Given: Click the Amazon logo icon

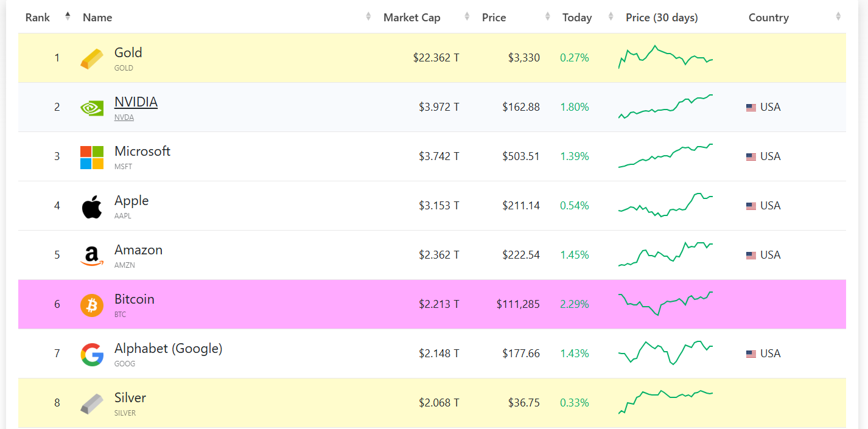Looking at the screenshot, I should 92,256.
